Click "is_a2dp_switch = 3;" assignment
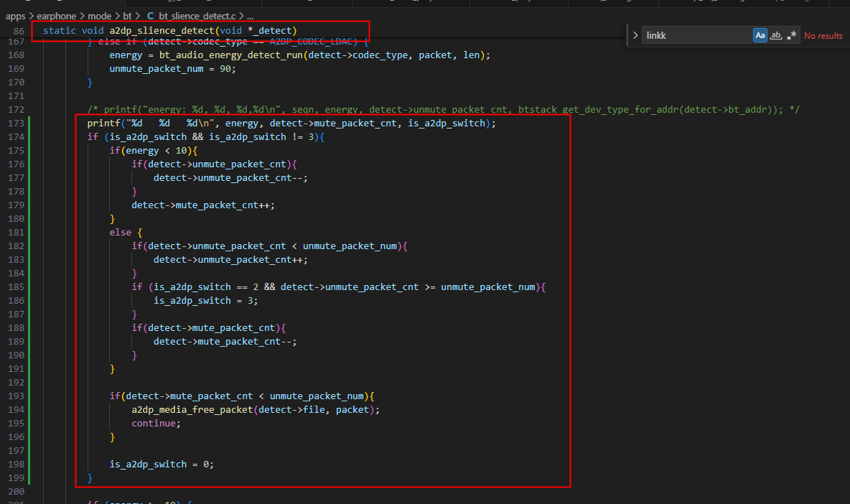The width and height of the screenshot is (850, 504). [205, 300]
